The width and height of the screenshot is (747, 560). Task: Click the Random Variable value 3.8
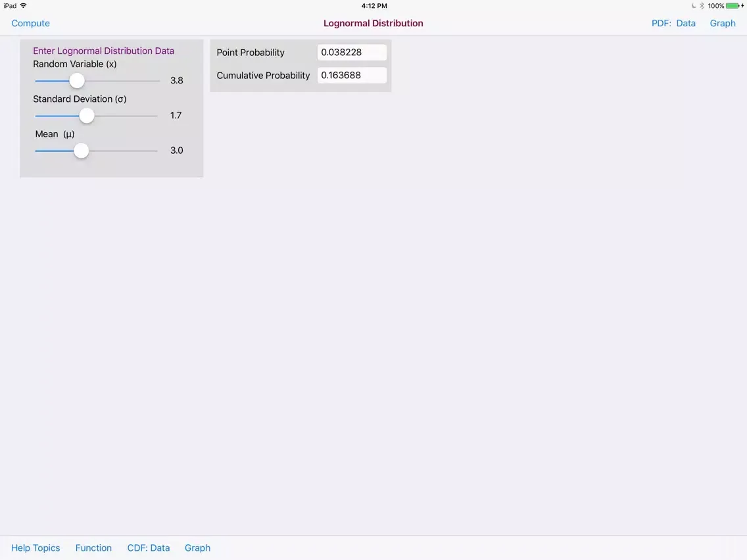tap(177, 80)
